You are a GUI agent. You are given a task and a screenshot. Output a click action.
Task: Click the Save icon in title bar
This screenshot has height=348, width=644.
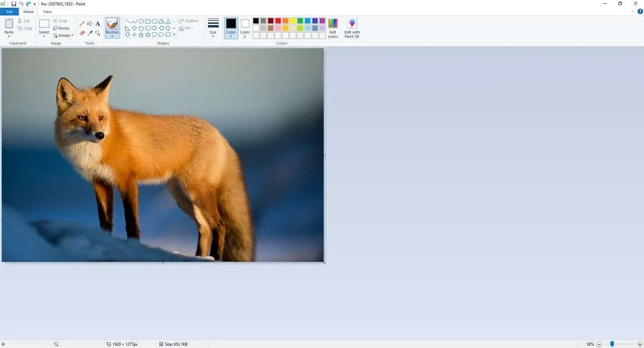click(13, 4)
